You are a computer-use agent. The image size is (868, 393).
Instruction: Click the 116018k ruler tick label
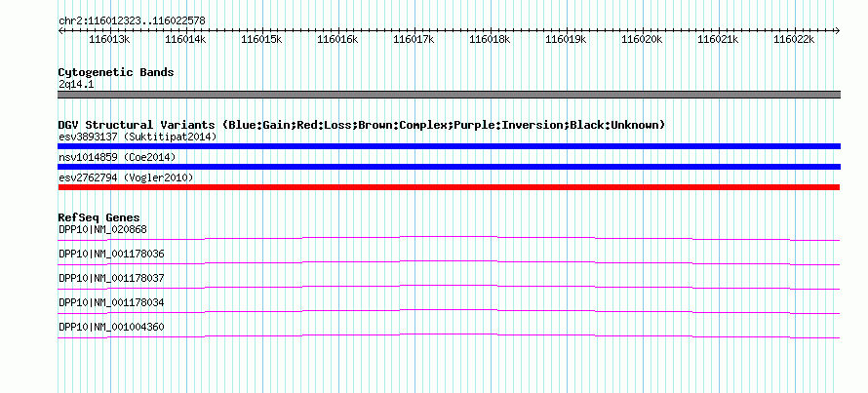[x=490, y=39]
